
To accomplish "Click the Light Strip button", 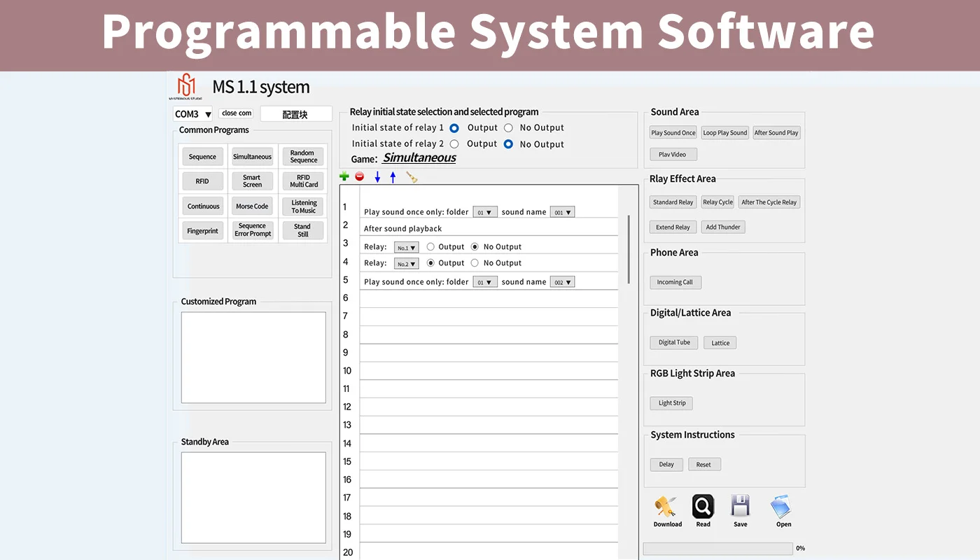I will (672, 403).
